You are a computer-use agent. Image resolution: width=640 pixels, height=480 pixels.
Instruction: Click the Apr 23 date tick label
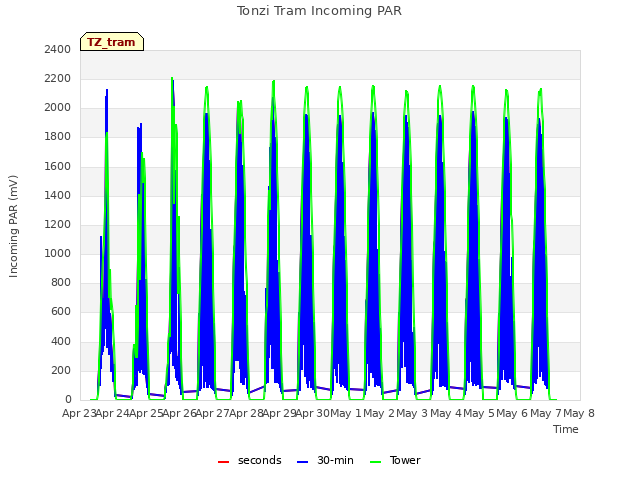[x=79, y=413]
